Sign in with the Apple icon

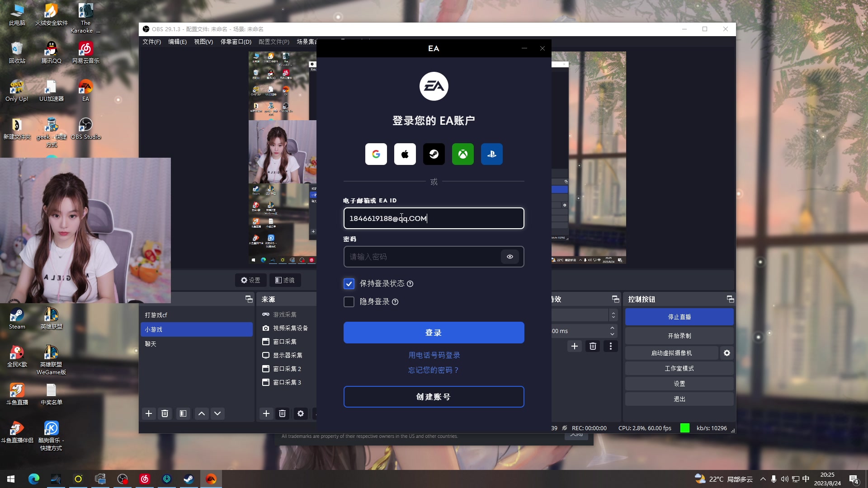tap(405, 154)
